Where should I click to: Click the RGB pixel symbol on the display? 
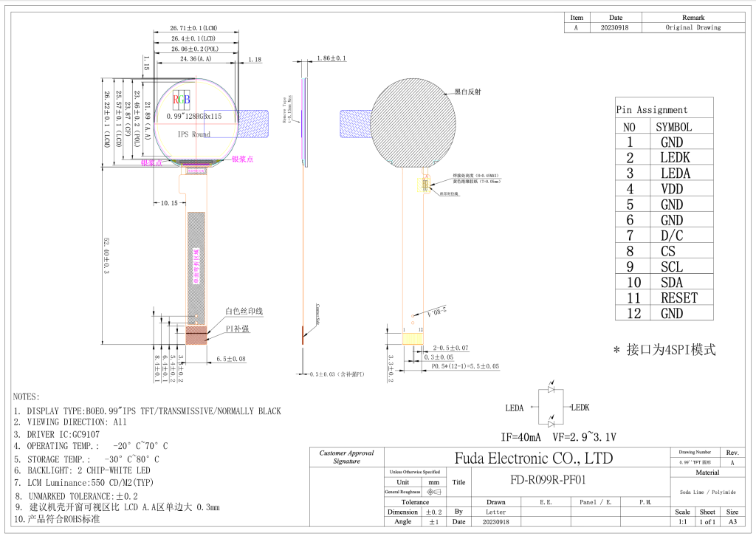(x=182, y=99)
